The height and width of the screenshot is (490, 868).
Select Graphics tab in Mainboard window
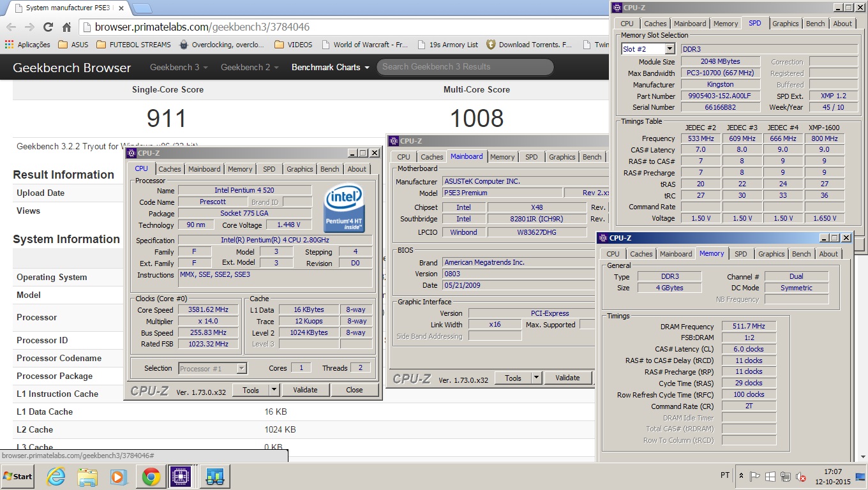(x=562, y=157)
